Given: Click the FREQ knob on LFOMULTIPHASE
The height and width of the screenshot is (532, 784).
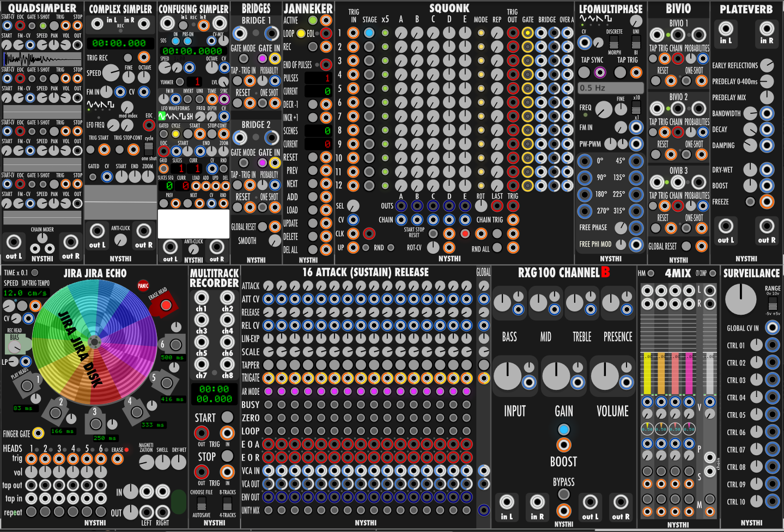Looking at the screenshot, I should [x=604, y=110].
